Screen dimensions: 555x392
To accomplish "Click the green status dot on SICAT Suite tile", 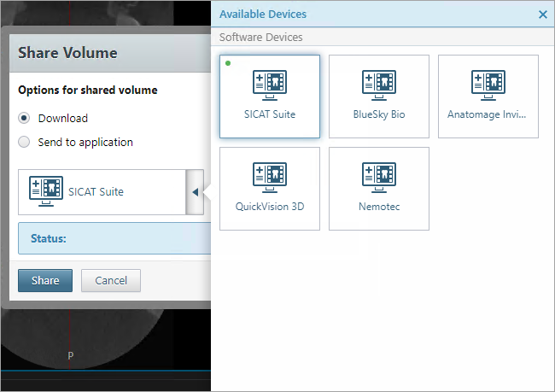I will coord(228,63).
